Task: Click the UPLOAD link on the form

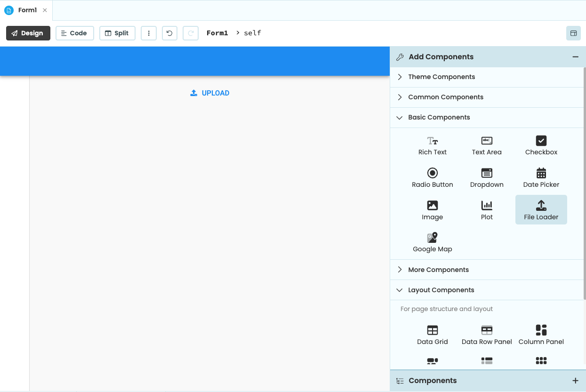Action: 209,93
